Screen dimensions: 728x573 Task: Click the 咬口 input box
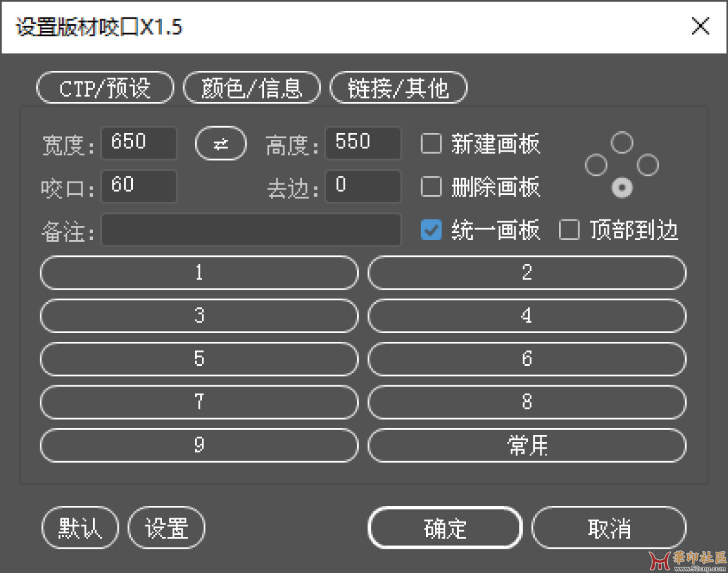pos(139,186)
